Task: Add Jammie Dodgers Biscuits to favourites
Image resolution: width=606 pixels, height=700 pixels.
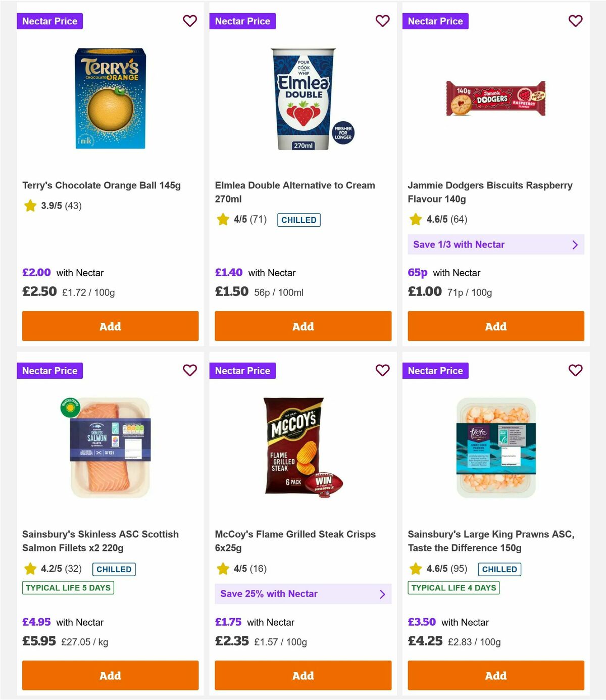Action: pos(575,21)
